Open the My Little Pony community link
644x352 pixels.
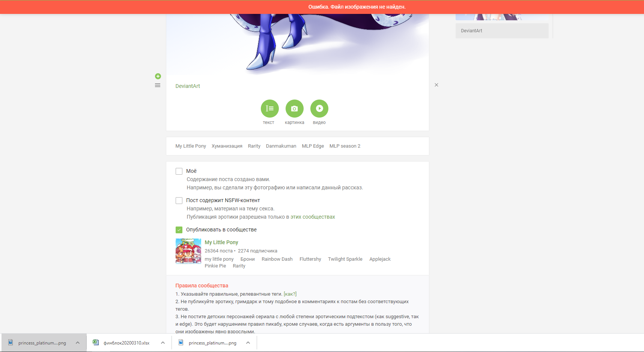(221, 242)
